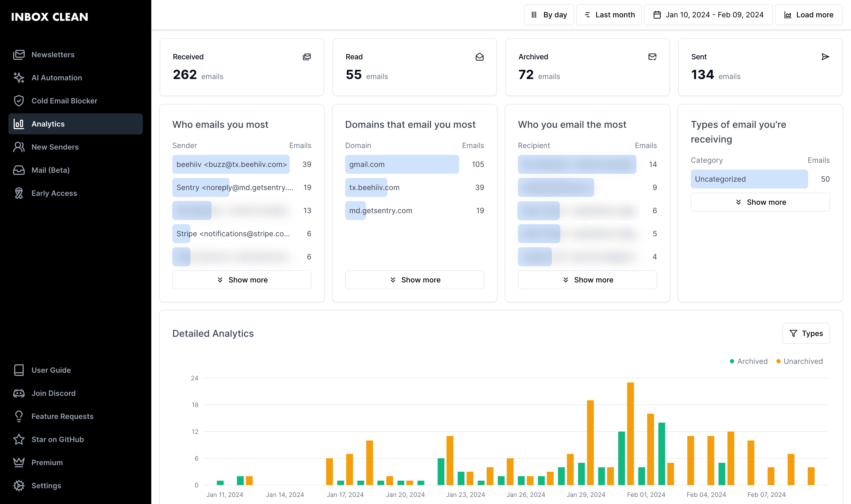Click the Read card open-envelope icon
The image size is (851, 504).
click(x=479, y=57)
